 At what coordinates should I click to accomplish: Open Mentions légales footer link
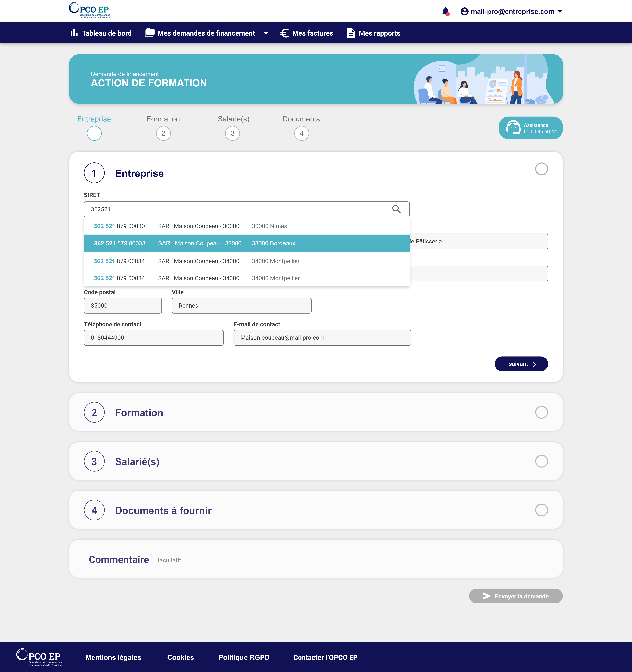pos(113,657)
